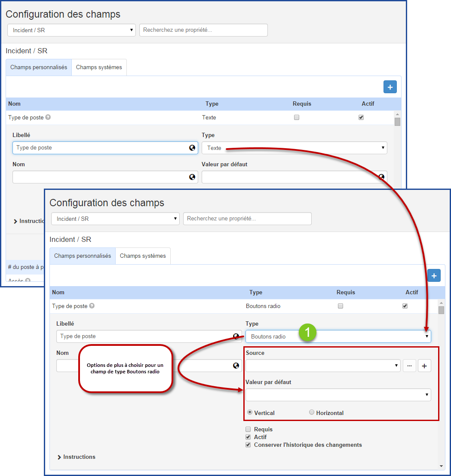Click the scroll down arrow at the bottom of the front window
The width and height of the screenshot is (451, 476).
tap(441, 466)
